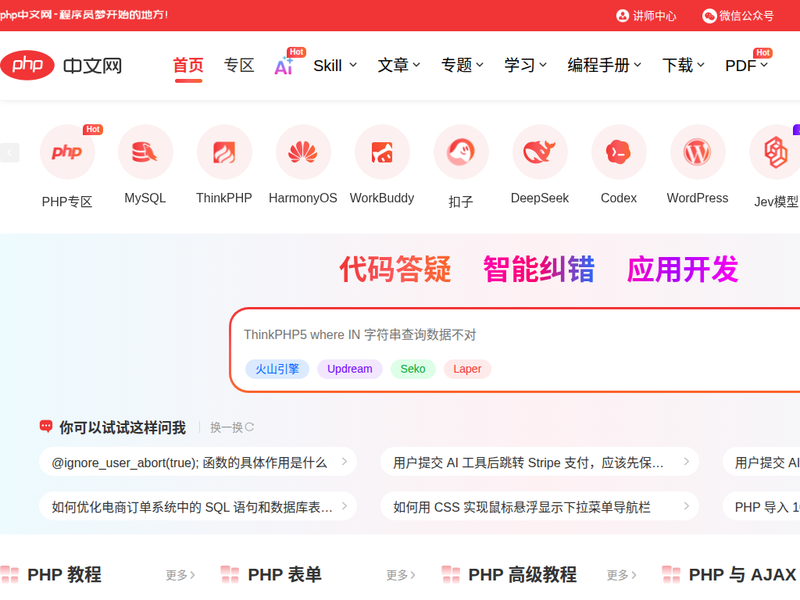The image size is (800, 600).
Task: Click 更多 next to PHP 教程
Action: tap(180, 575)
